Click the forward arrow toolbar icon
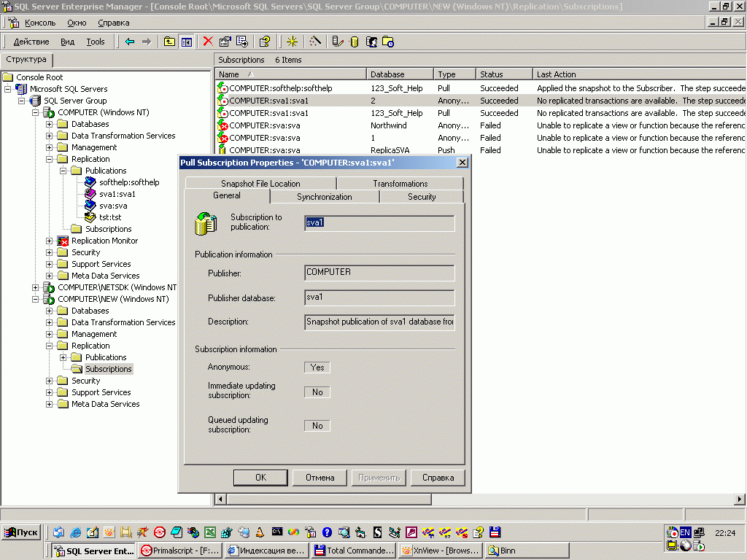Viewport: 747px width, 560px height. tap(147, 42)
